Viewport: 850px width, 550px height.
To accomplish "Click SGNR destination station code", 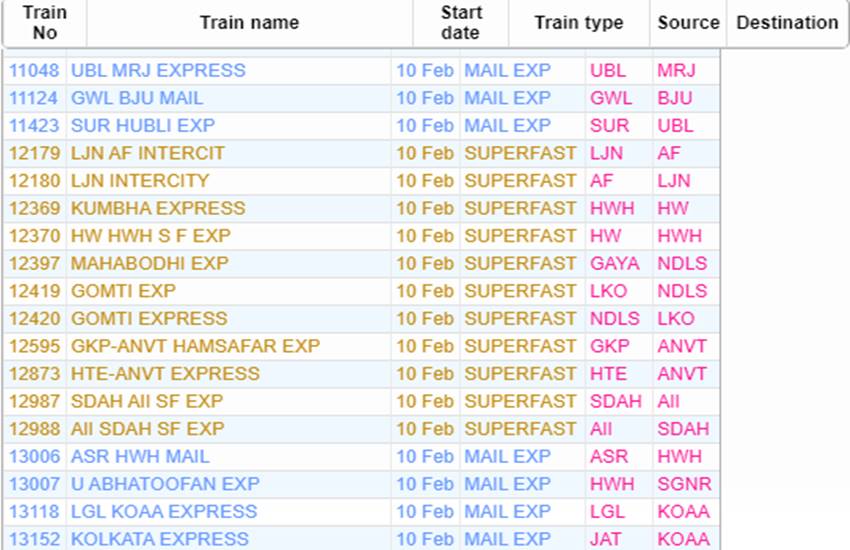I will click(684, 484).
